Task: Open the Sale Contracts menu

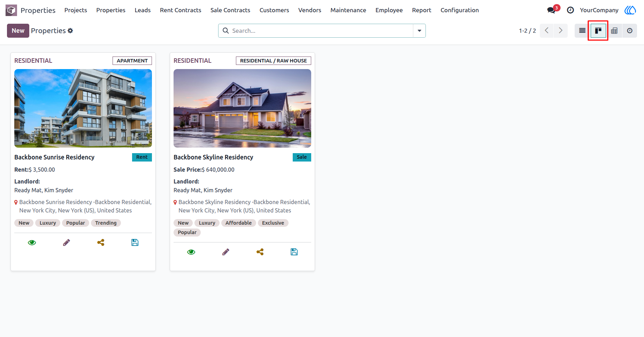Action: point(230,10)
